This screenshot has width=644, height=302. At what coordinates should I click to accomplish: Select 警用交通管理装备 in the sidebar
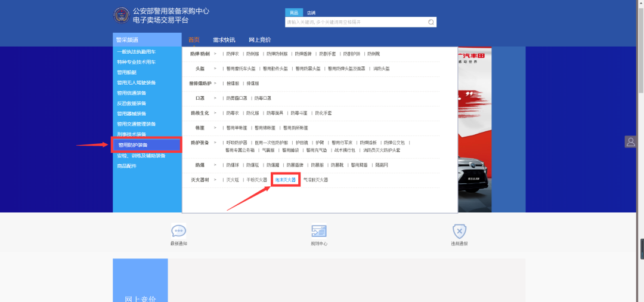[x=137, y=124]
